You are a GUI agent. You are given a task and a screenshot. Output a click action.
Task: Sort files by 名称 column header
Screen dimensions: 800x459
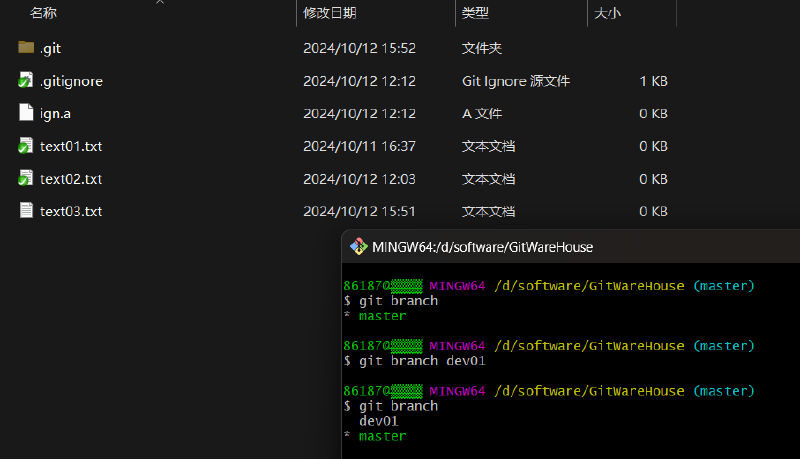tap(43, 13)
